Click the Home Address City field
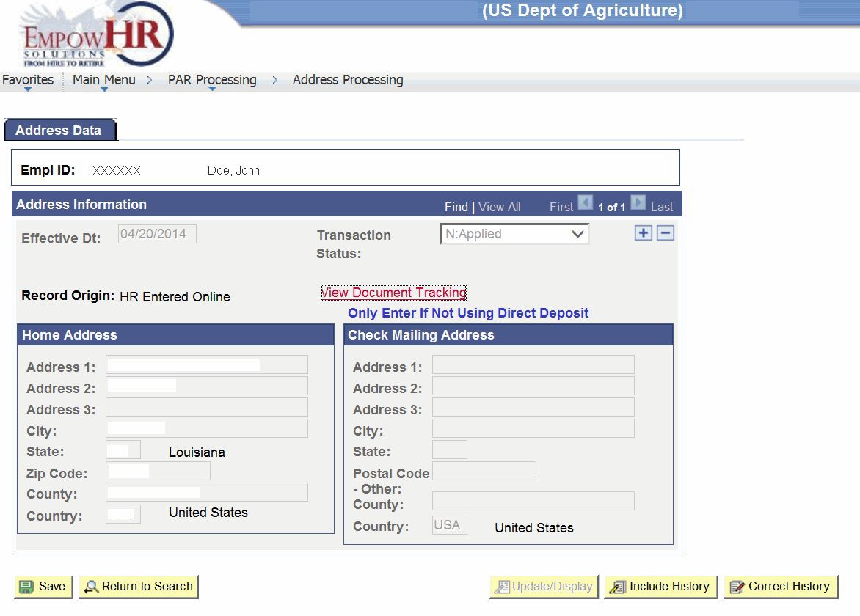 205,428
